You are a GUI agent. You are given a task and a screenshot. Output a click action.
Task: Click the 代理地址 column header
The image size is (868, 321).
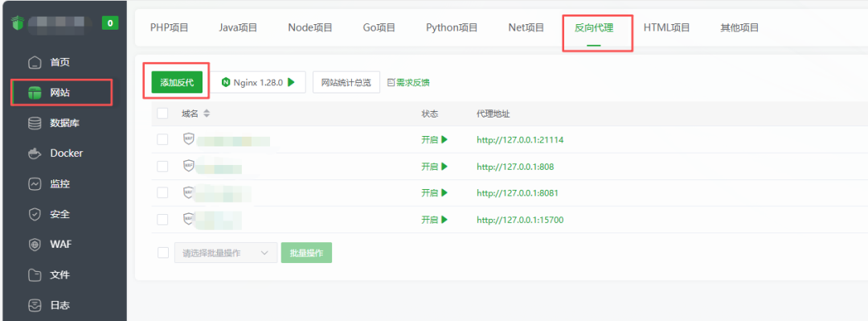coord(493,113)
